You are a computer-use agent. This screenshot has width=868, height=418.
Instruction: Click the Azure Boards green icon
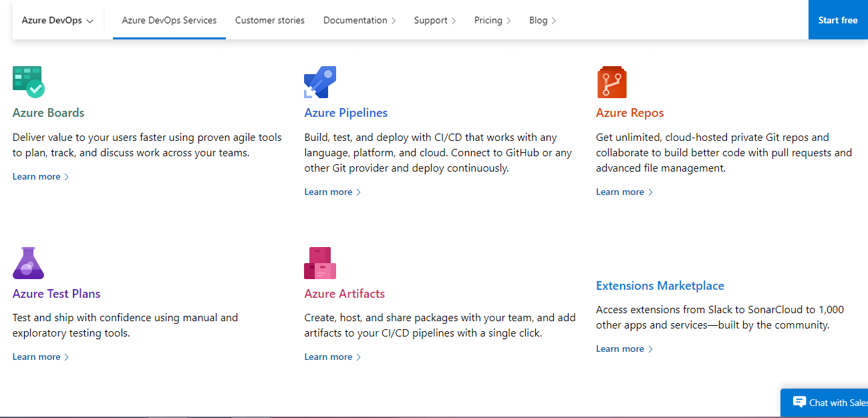tap(28, 82)
